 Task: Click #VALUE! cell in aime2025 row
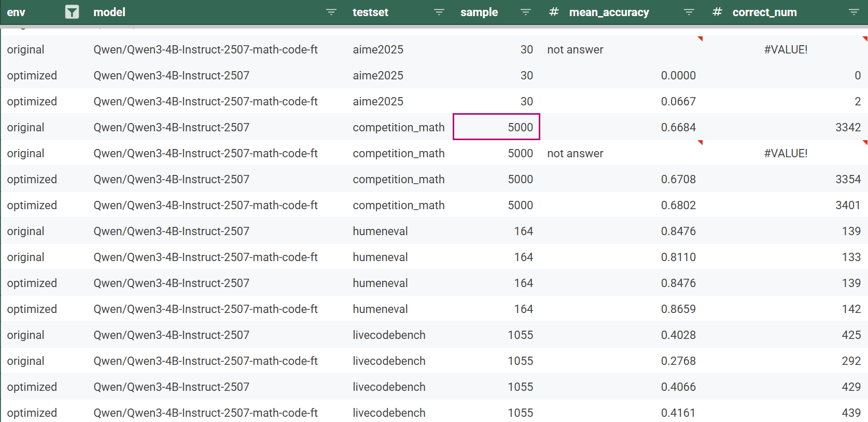(x=786, y=49)
